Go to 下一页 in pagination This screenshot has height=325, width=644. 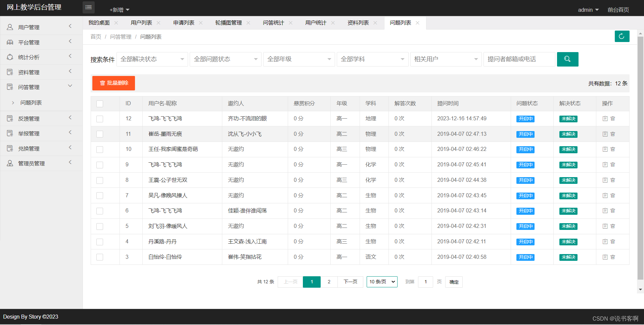coord(350,282)
